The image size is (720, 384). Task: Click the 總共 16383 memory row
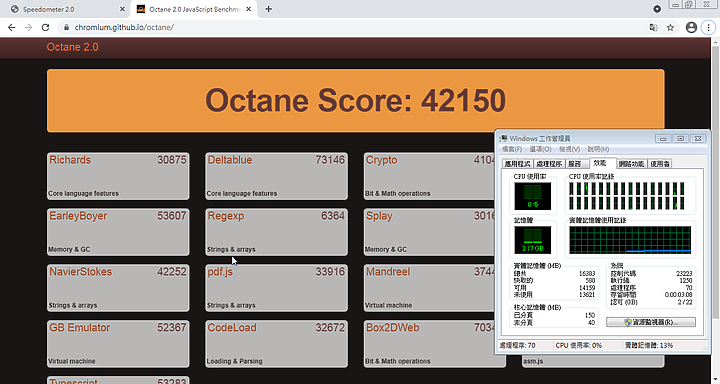[x=554, y=273]
